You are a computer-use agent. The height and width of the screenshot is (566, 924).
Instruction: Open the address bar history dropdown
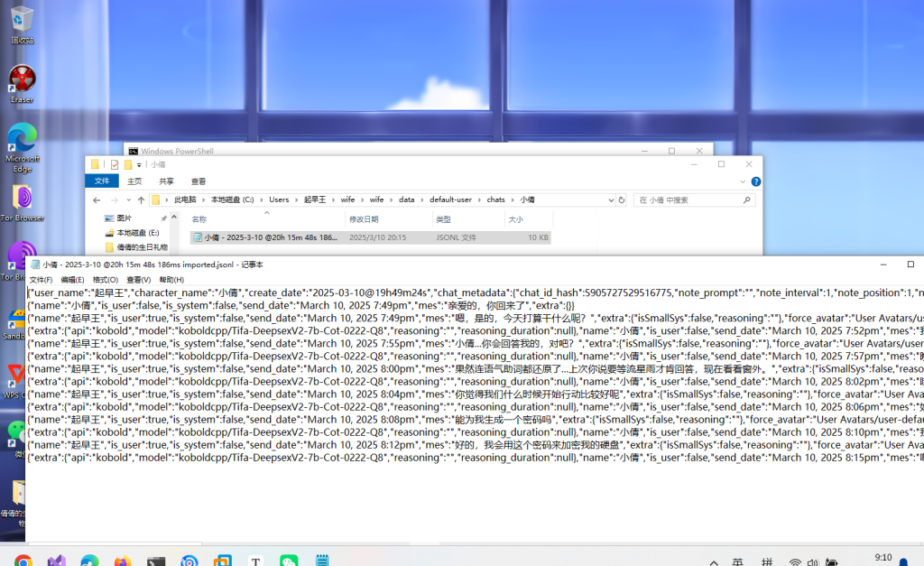click(x=609, y=199)
